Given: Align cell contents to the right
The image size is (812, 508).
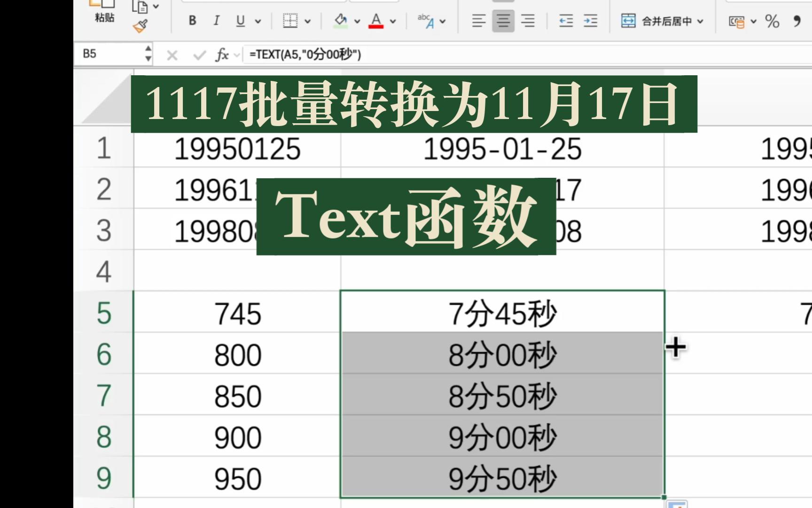Looking at the screenshot, I should click(x=528, y=21).
